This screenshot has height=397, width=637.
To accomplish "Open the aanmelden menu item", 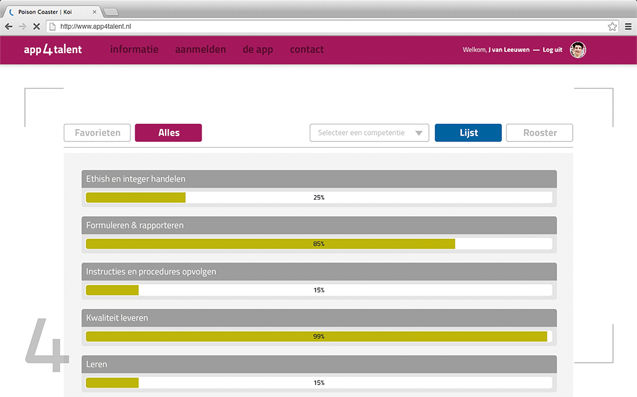I will coord(200,50).
